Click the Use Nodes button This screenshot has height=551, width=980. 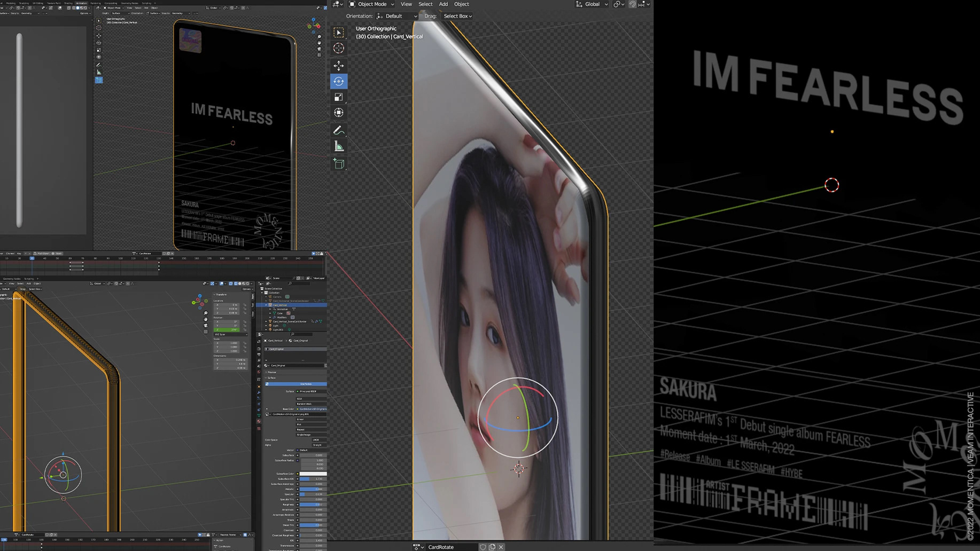click(x=296, y=384)
